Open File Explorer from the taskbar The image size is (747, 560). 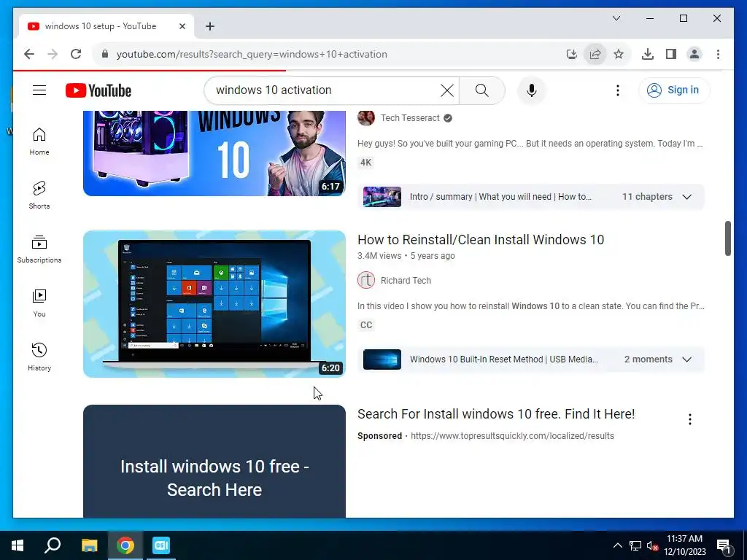89,545
